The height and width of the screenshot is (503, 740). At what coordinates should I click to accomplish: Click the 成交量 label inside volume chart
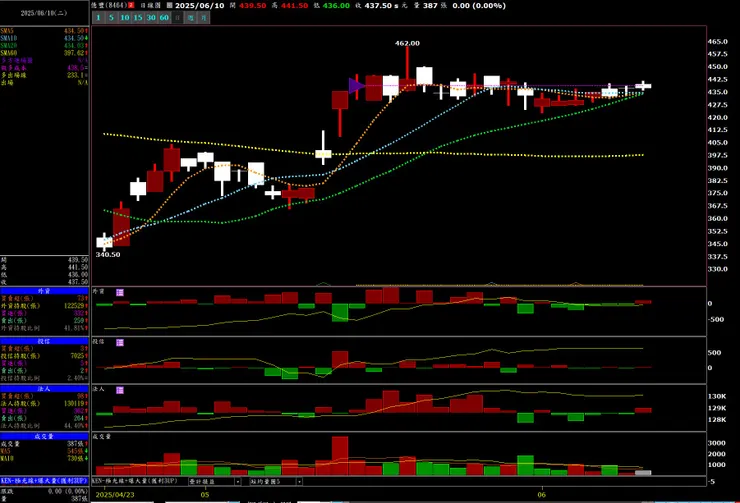[101, 436]
